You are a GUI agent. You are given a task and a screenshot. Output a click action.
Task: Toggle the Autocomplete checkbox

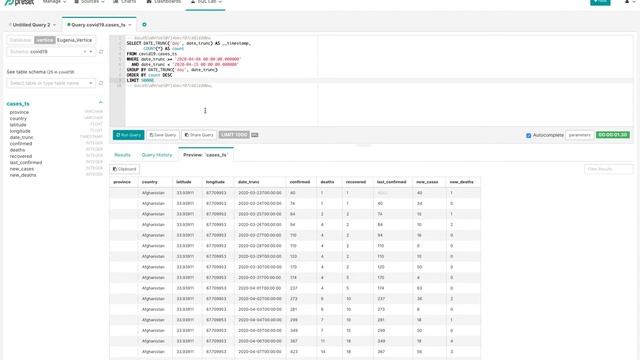tap(529, 135)
